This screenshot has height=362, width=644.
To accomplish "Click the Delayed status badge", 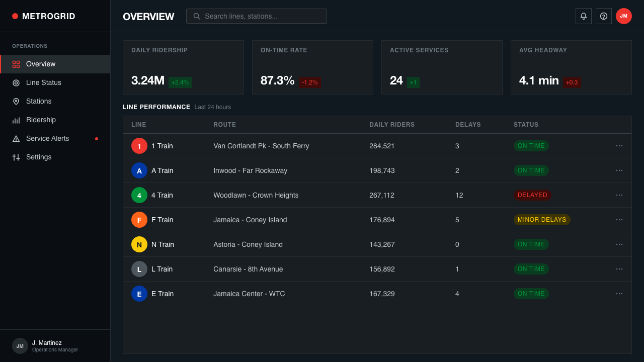I will pyautogui.click(x=532, y=195).
